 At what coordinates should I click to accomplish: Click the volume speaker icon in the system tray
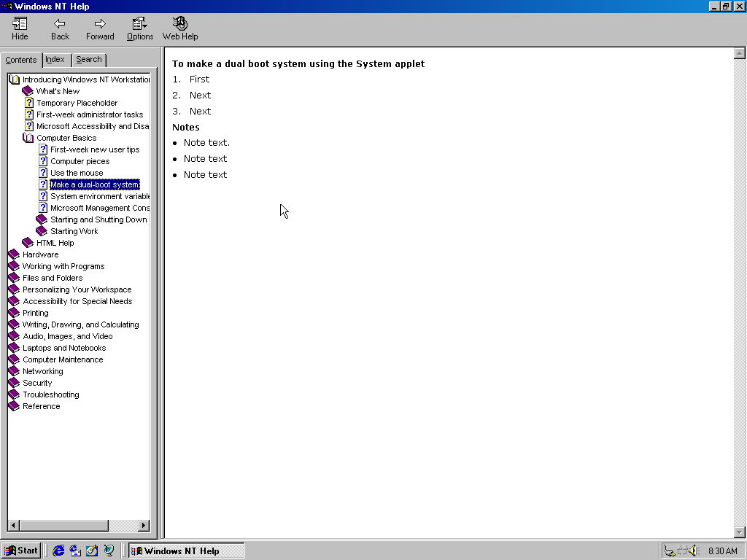tap(694, 551)
